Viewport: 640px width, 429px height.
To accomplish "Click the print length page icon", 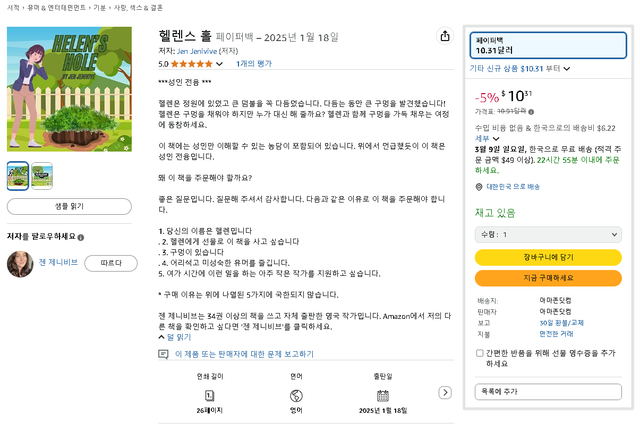I will 209,396.
